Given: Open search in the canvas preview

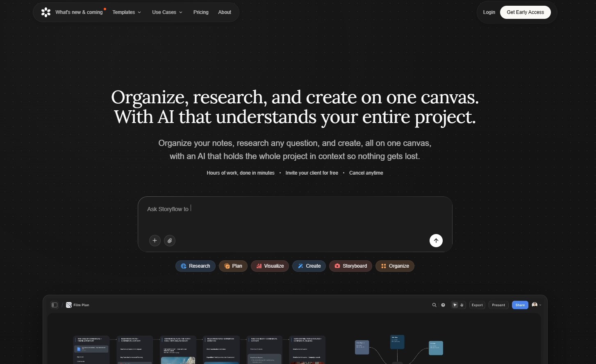Looking at the screenshot, I should click(x=434, y=305).
